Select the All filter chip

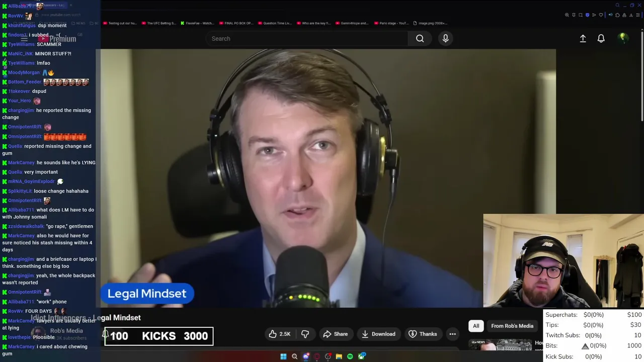(476, 326)
